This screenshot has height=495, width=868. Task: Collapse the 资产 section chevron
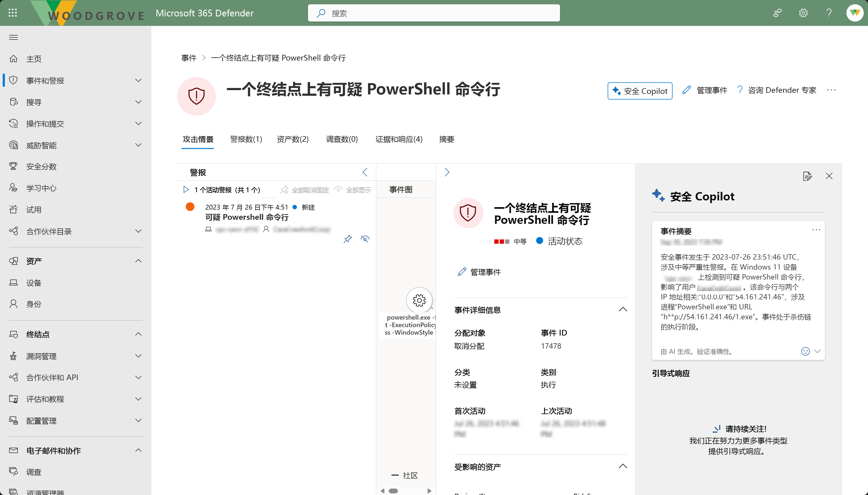pyautogui.click(x=138, y=261)
